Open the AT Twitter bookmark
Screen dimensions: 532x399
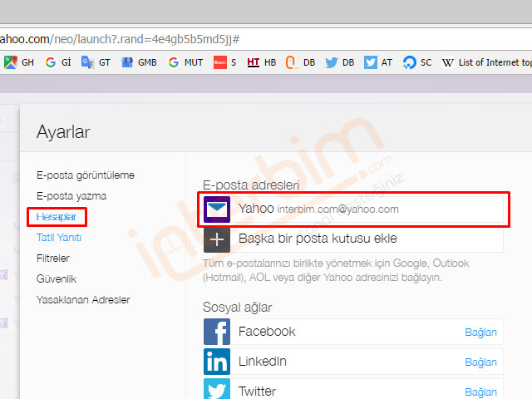[378, 62]
